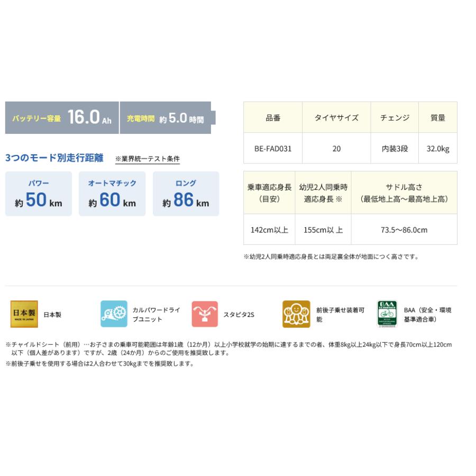Enable the パワー riding mode
Screen dimensions: 476x476
38,193
